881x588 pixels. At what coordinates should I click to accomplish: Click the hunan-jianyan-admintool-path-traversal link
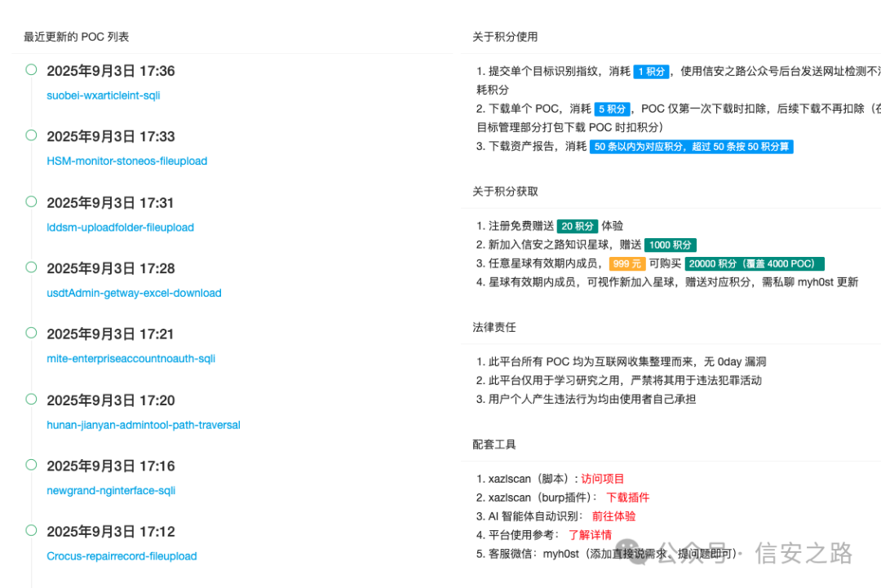click(x=144, y=425)
